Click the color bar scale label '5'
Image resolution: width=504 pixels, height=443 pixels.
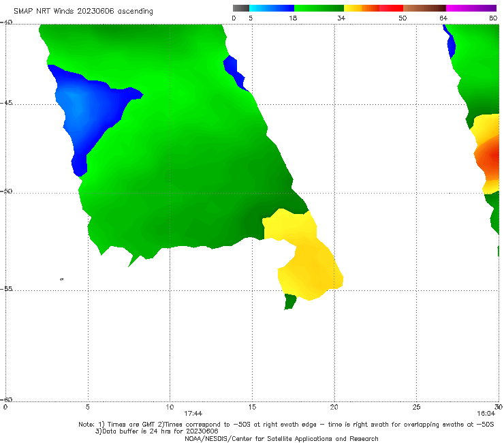point(251,18)
